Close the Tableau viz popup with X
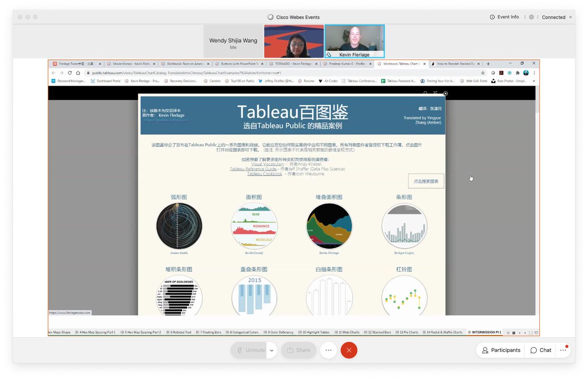The image size is (588, 379). pyautogui.click(x=445, y=93)
